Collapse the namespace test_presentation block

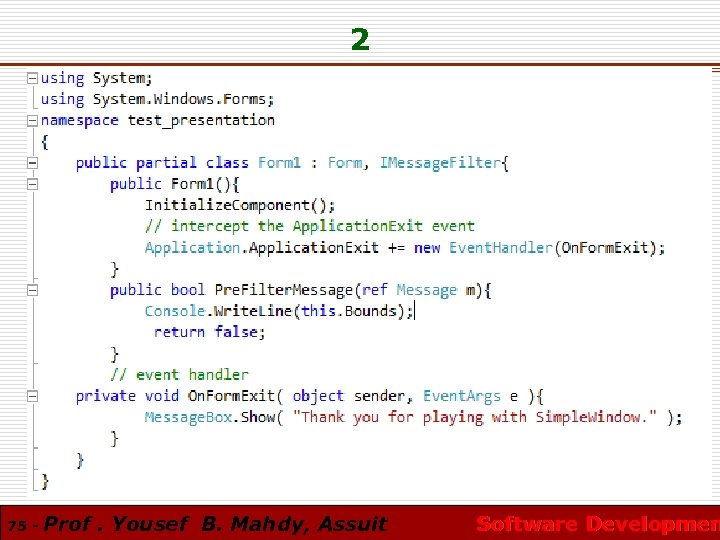coord(32,121)
